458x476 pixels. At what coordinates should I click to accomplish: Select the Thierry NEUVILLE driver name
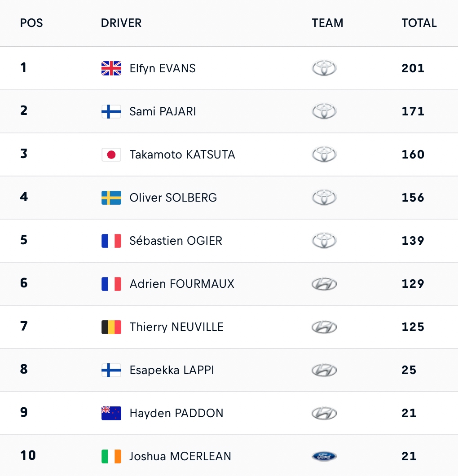(x=176, y=327)
